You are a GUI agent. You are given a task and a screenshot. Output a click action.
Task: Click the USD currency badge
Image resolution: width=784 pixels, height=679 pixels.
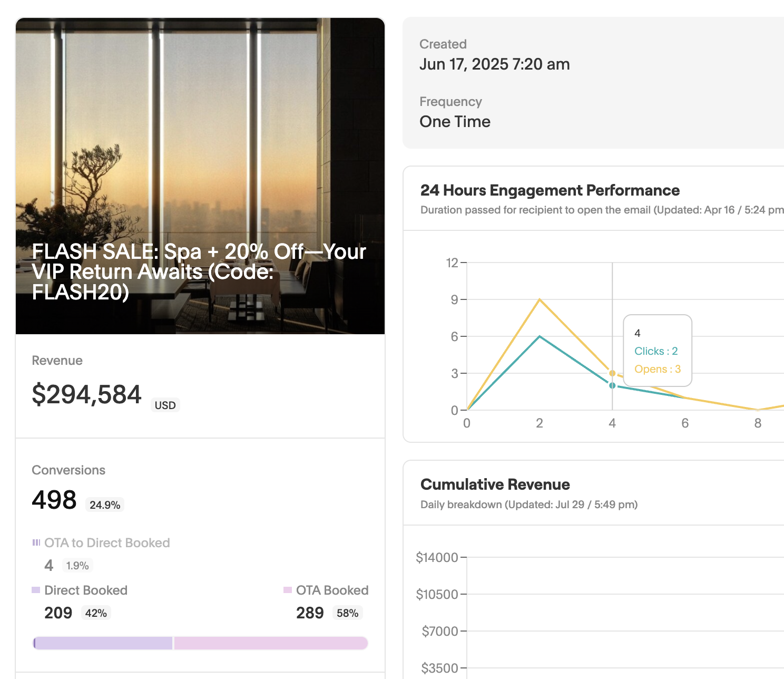pos(165,405)
